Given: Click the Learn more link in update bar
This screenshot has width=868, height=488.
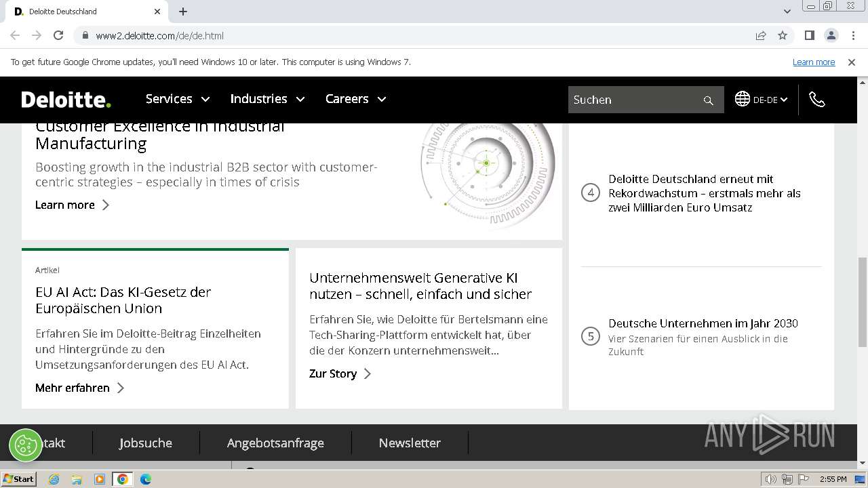Looking at the screenshot, I should coord(814,62).
